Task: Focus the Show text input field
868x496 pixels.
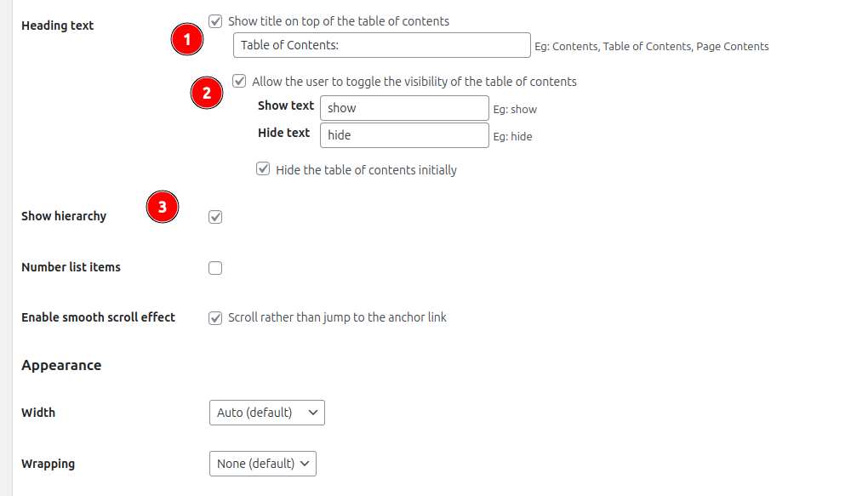Action: (x=404, y=108)
